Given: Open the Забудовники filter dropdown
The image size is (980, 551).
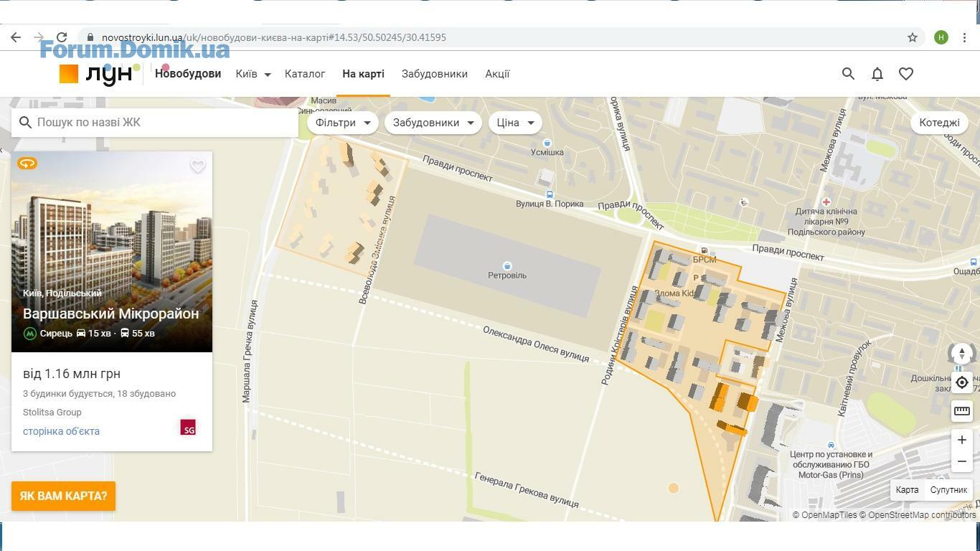Looking at the screenshot, I should (x=433, y=123).
